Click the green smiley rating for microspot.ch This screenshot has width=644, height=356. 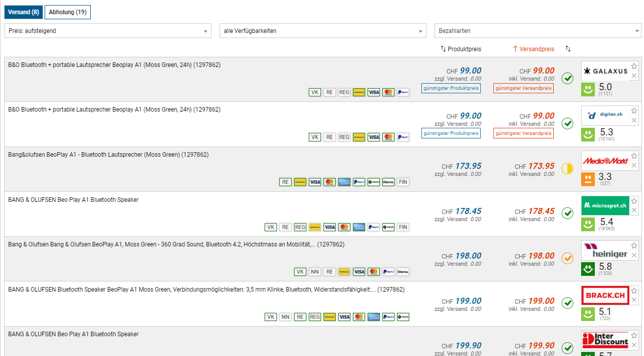click(588, 224)
